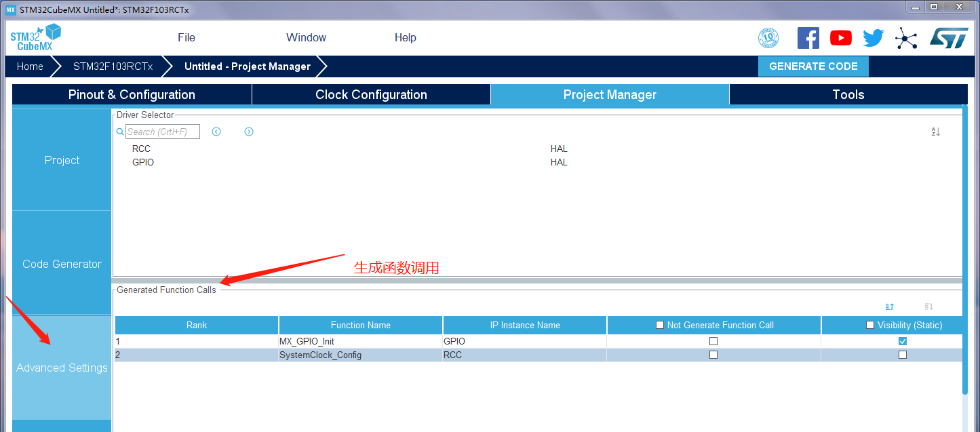Open the Advanced Settings side section
This screenshot has height=432, width=980.
point(62,368)
